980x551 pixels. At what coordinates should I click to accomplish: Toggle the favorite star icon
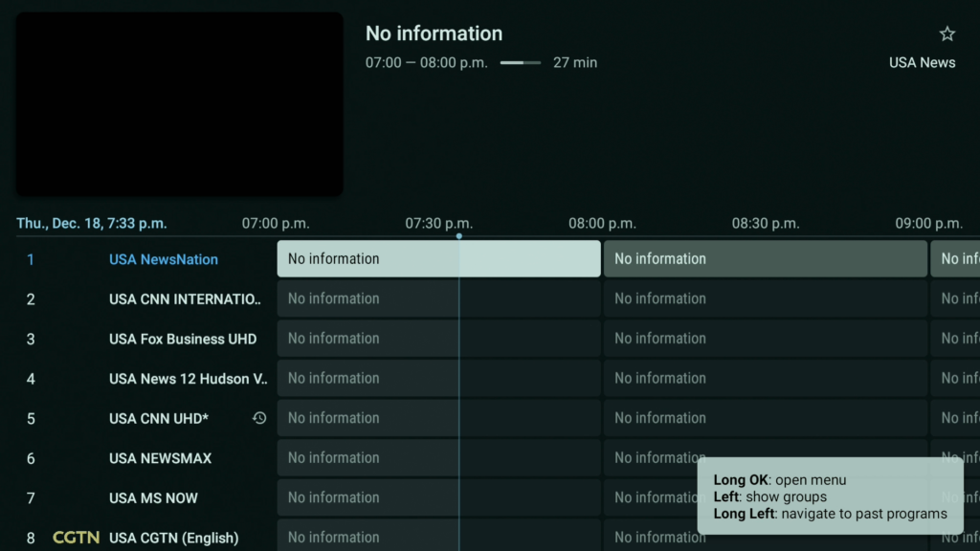pyautogui.click(x=947, y=34)
